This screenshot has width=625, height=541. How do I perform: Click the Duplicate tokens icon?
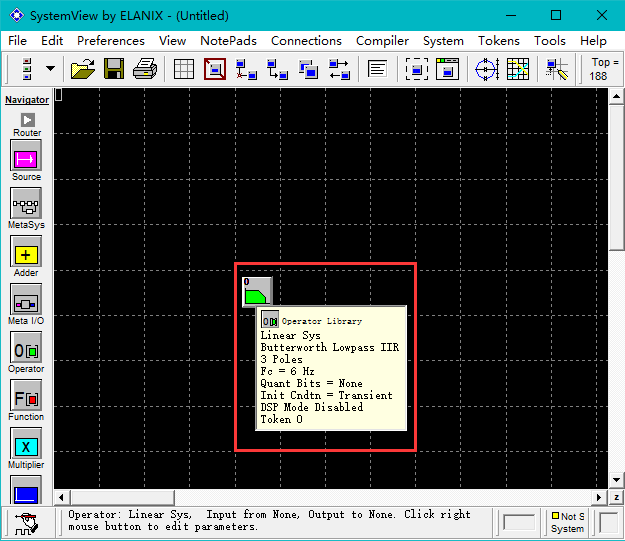point(308,69)
